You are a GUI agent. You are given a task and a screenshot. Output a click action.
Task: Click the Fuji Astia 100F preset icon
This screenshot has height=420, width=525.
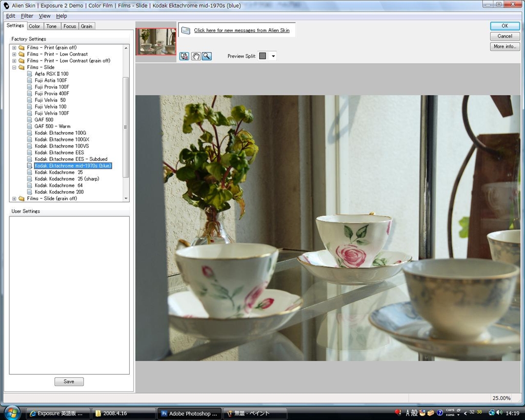point(29,80)
